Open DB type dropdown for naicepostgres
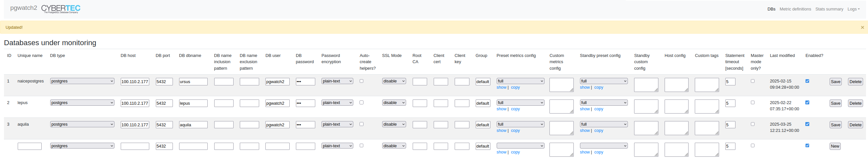This screenshot has height=161, width=868. coord(82,81)
